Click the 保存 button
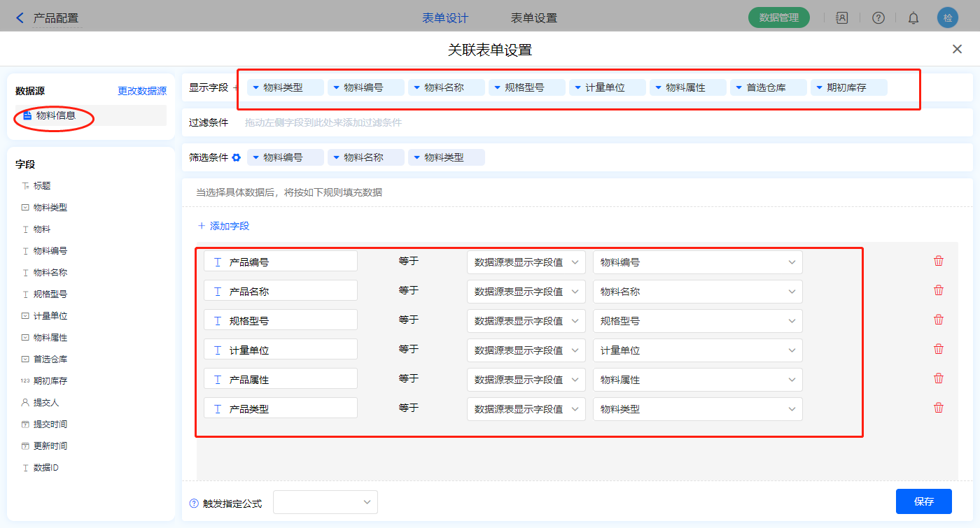 [923, 501]
